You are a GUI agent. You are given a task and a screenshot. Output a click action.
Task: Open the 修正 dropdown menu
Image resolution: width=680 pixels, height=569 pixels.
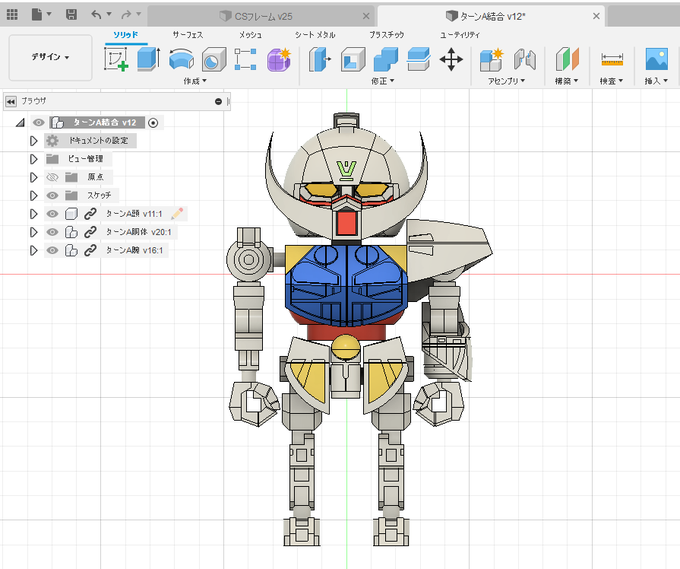point(382,81)
